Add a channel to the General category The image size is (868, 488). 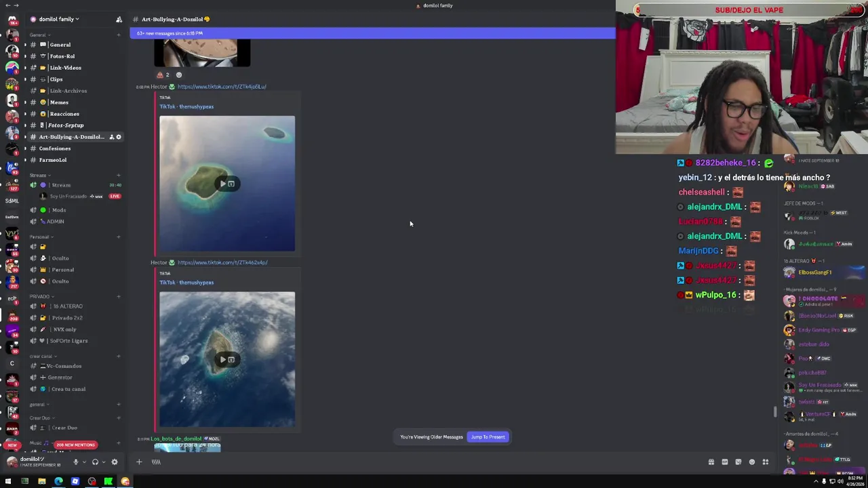tap(119, 35)
